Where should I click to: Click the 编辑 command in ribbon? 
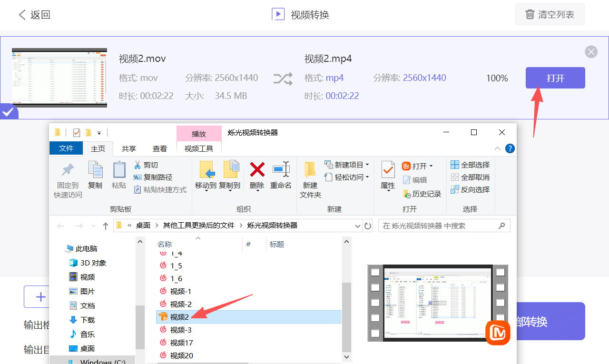(415, 180)
